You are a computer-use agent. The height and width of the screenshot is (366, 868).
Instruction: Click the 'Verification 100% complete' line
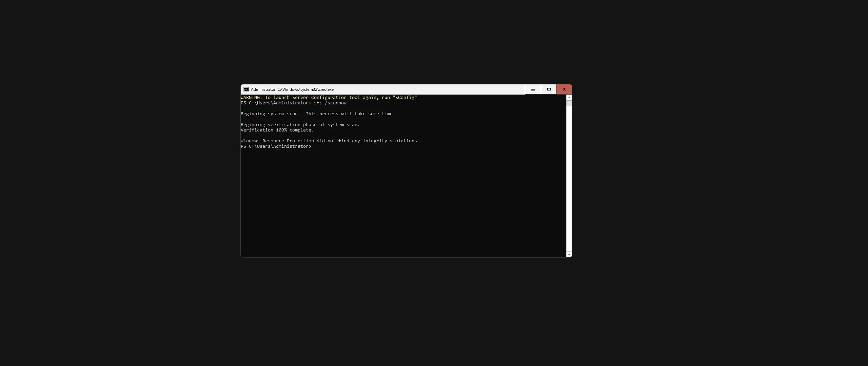277,130
